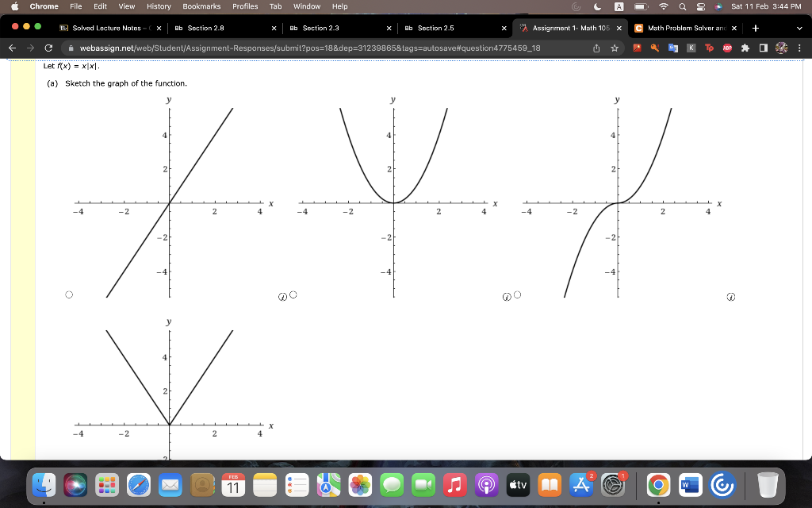Open the Extensions puzzle icon
The width and height of the screenshot is (812, 508).
744,48
